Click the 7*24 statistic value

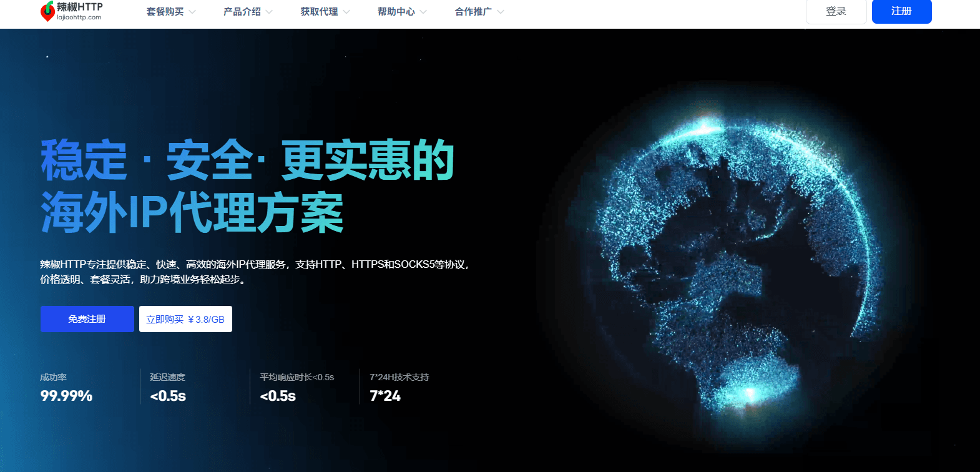pos(385,396)
